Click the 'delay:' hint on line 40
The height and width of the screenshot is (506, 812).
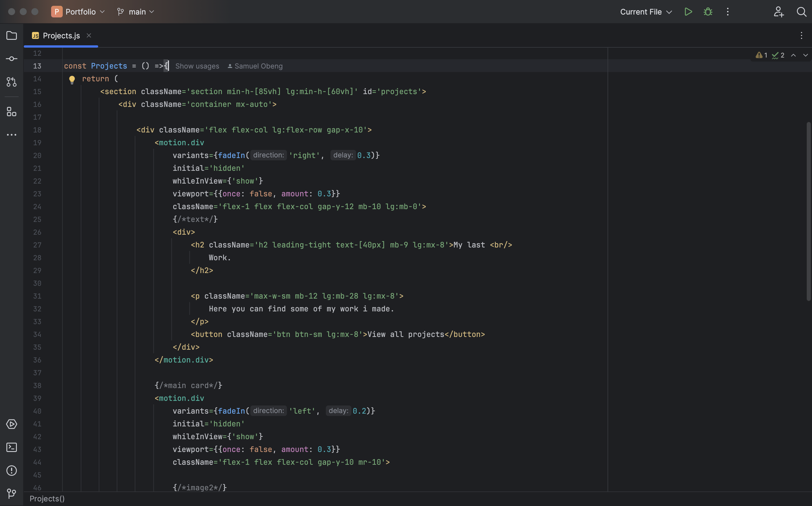[x=338, y=411]
